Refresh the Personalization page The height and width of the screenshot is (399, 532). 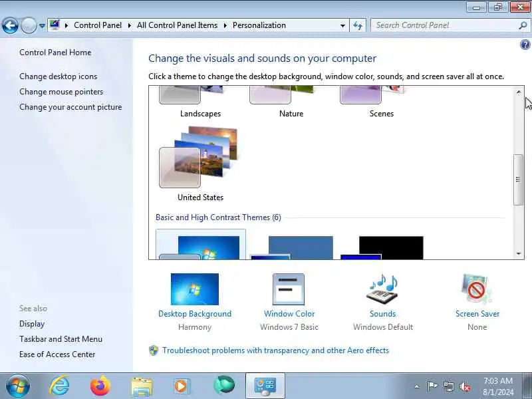pyautogui.click(x=358, y=25)
